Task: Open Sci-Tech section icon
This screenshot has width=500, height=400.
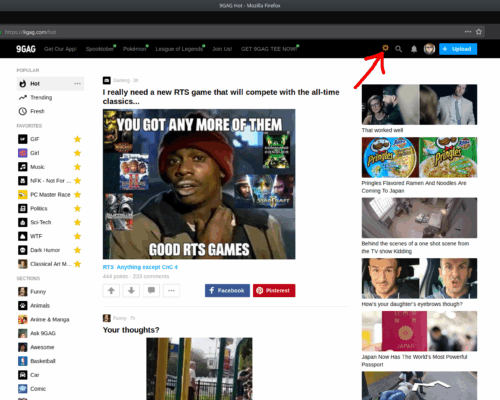Action: 22,222
